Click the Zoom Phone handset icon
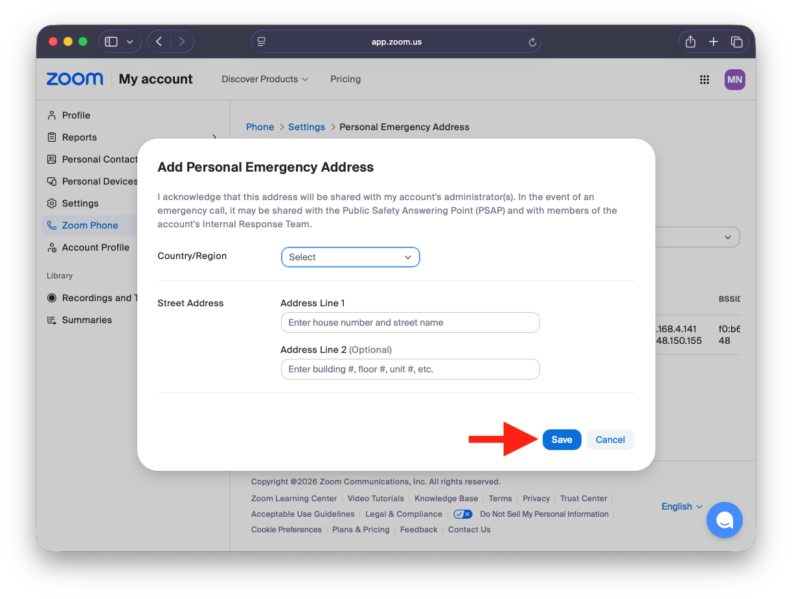Image resolution: width=792 pixels, height=599 pixels. (x=52, y=225)
